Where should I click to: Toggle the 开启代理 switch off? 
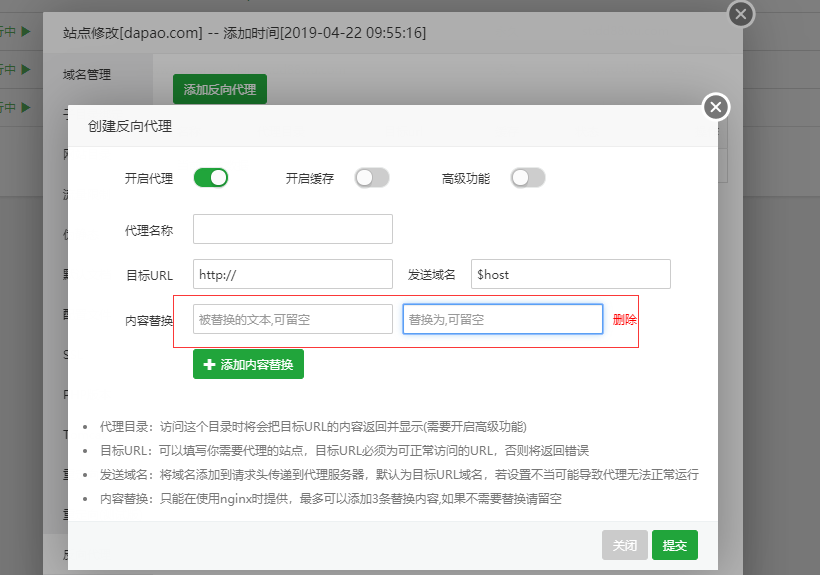211,178
